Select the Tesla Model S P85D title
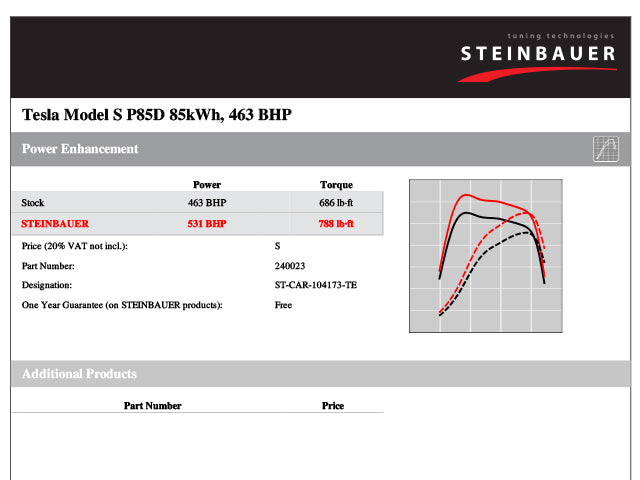 (x=157, y=115)
